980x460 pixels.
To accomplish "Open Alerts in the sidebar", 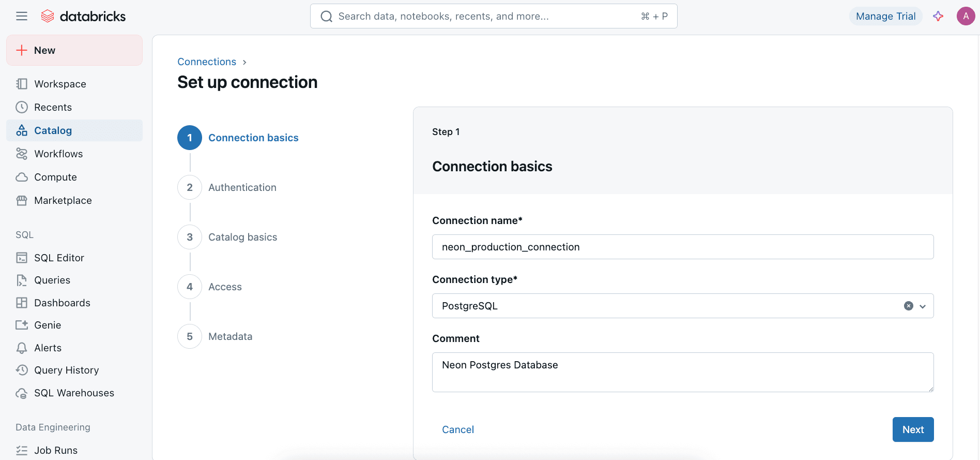I will 74,348.
